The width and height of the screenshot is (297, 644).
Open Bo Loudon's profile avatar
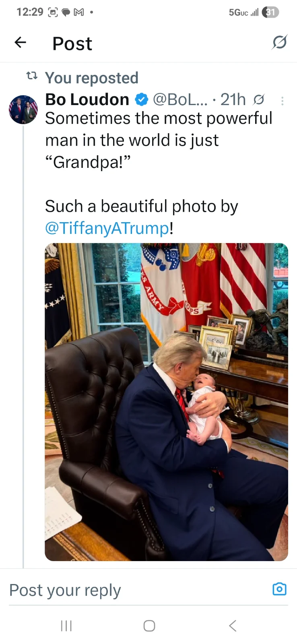pos(23,109)
